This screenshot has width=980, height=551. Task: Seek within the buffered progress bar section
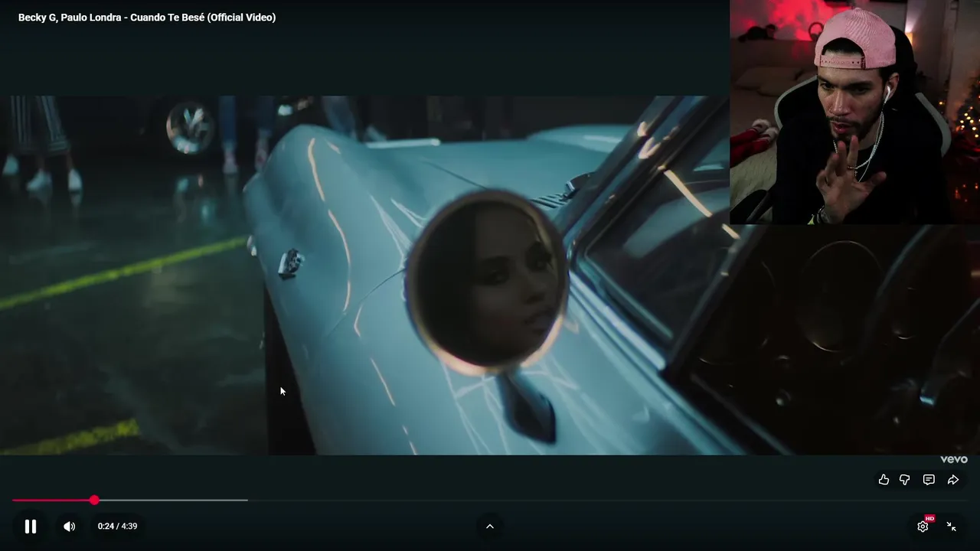coord(172,500)
